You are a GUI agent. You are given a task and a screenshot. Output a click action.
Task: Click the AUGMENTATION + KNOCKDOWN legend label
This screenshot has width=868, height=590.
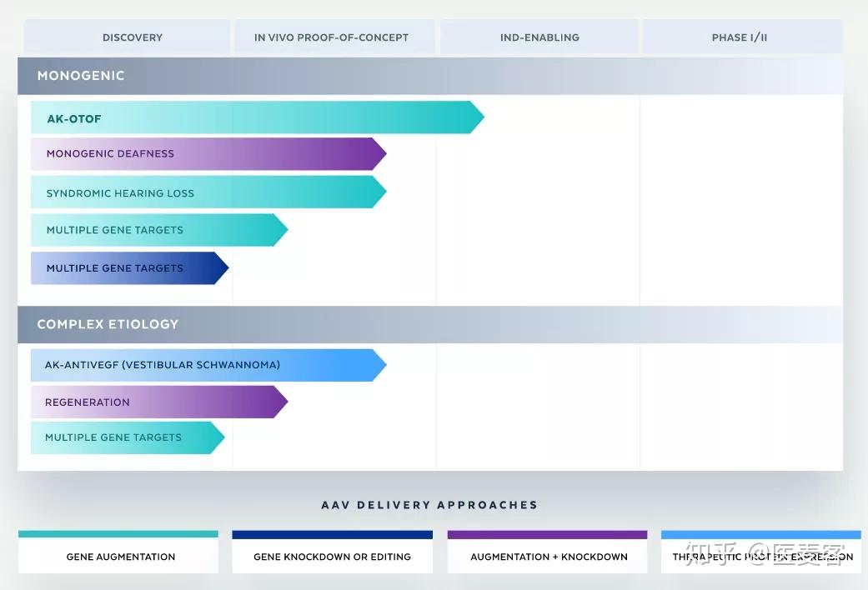click(x=549, y=557)
